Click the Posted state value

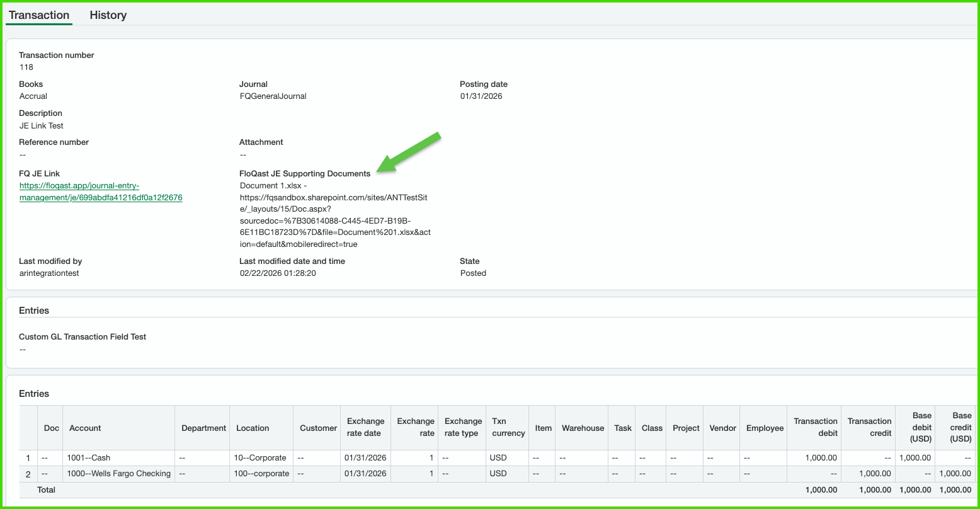click(473, 273)
